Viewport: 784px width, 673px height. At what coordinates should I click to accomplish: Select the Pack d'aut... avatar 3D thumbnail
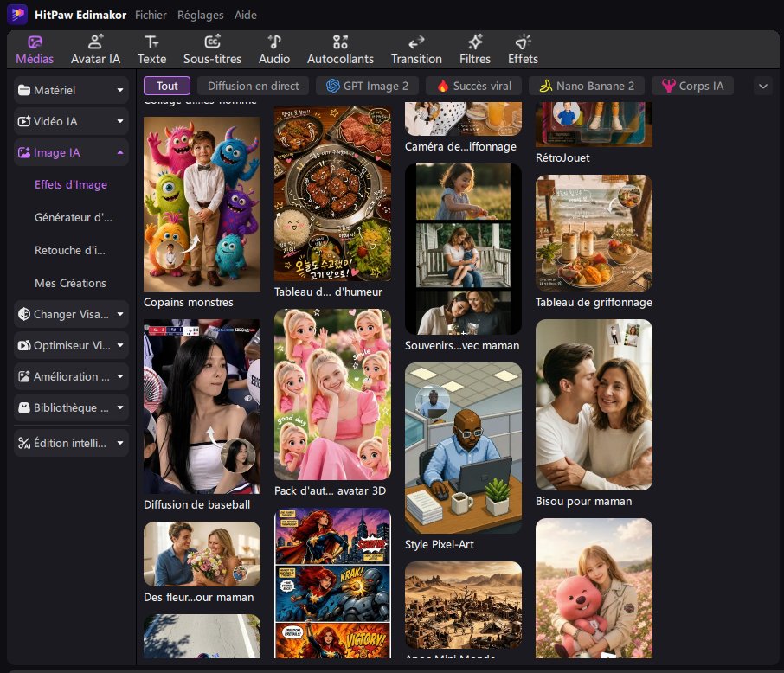(x=332, y=394)
